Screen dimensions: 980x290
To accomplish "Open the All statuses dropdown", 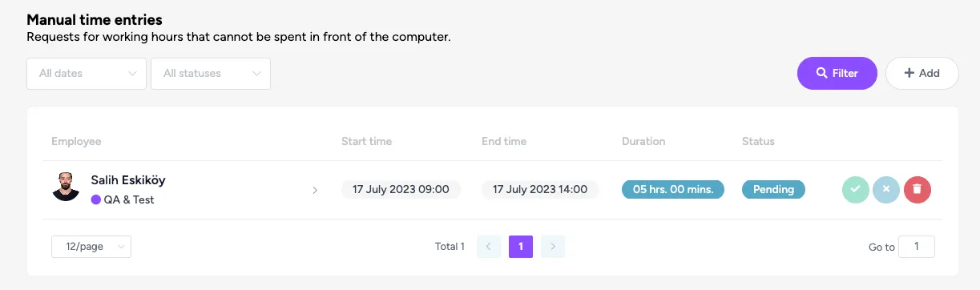I will [211, 73].
